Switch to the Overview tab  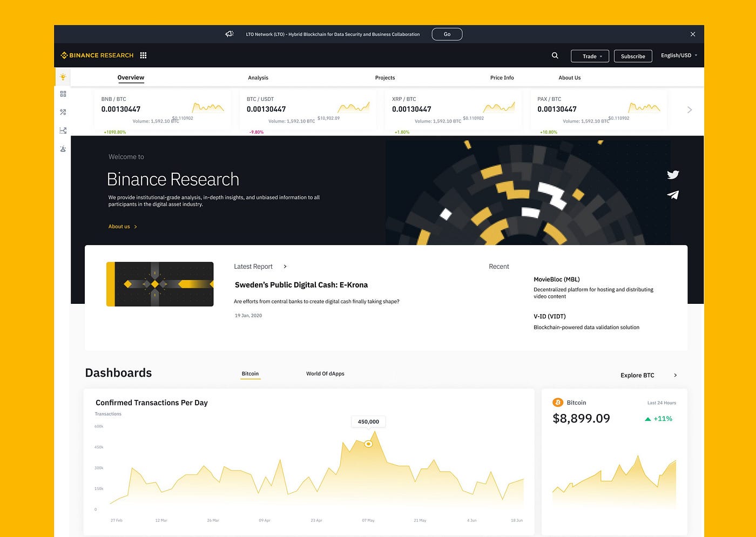click(x=131, y=77)
